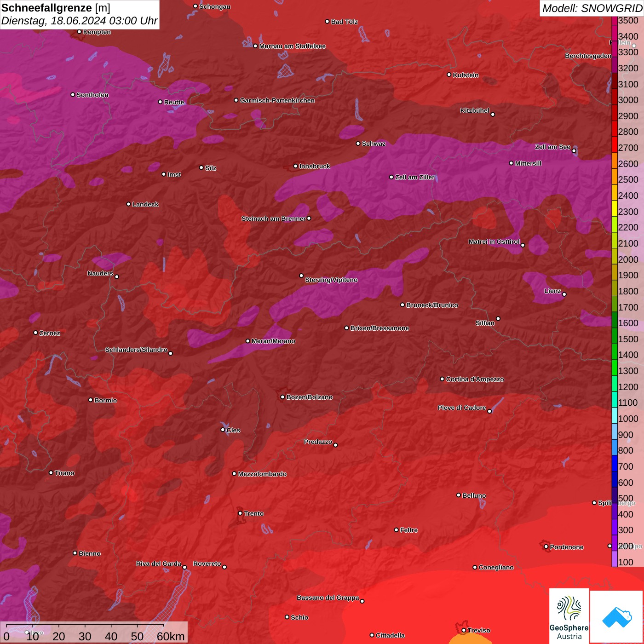This screenshot has width=644, height=644.
Task: Click the 'Riva del Garda' map label
Action: tap(159, 563)
